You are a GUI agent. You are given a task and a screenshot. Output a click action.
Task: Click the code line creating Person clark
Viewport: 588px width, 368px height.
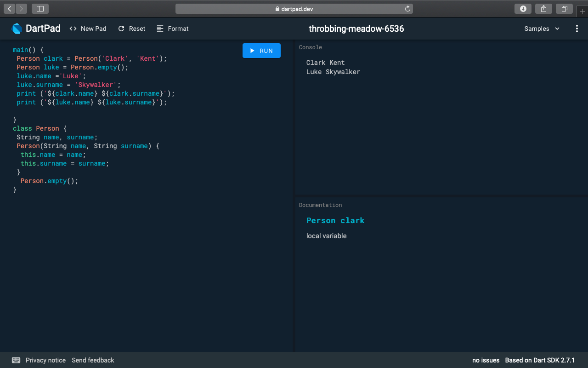[x=92, y=58]
